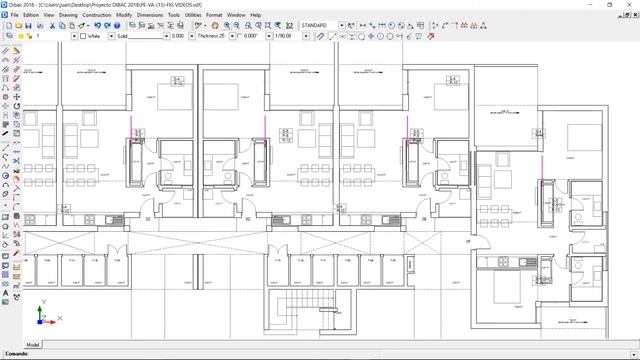Open the Format menu
The width and height of the screenshot is (640, 360).
(214, 15)
